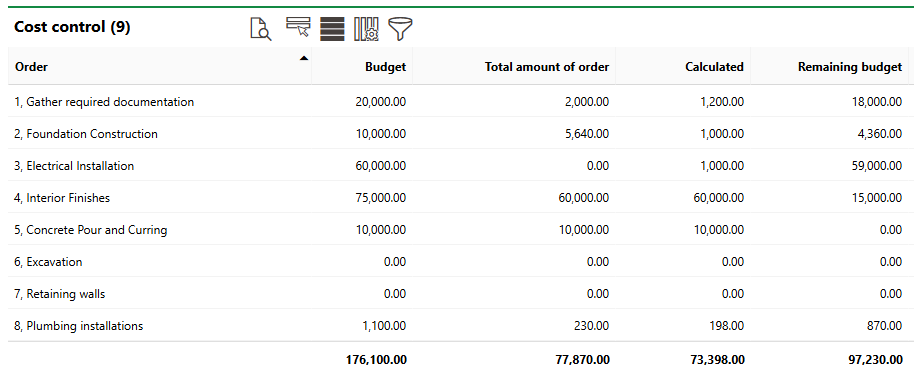The image size is (914, 376).
Task: Click Electrical Installation calculated 1,000.00
Action: 721,166
